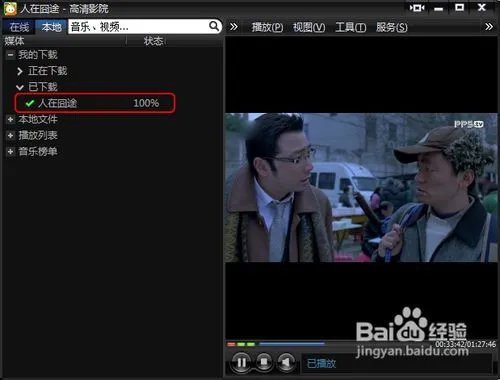The height and width of the screenshot is (380, 500).
Task: Select 本地文件 label in tree
Action: 38,119
